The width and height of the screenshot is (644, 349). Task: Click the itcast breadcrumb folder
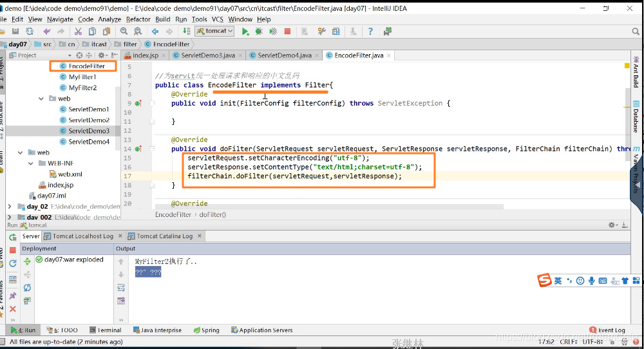[95, 44]
